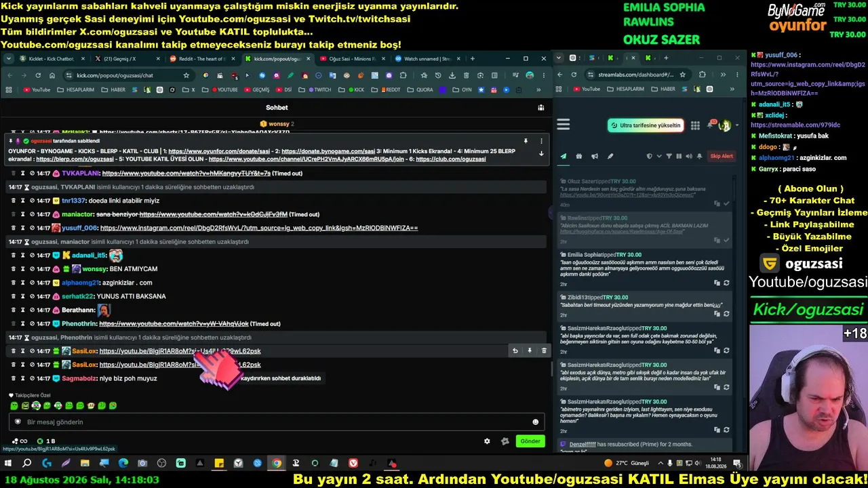Focus the 'Bir mesaj gönderin' input
Viewport: 868px width, 488px height.
(x=277, y=422)
